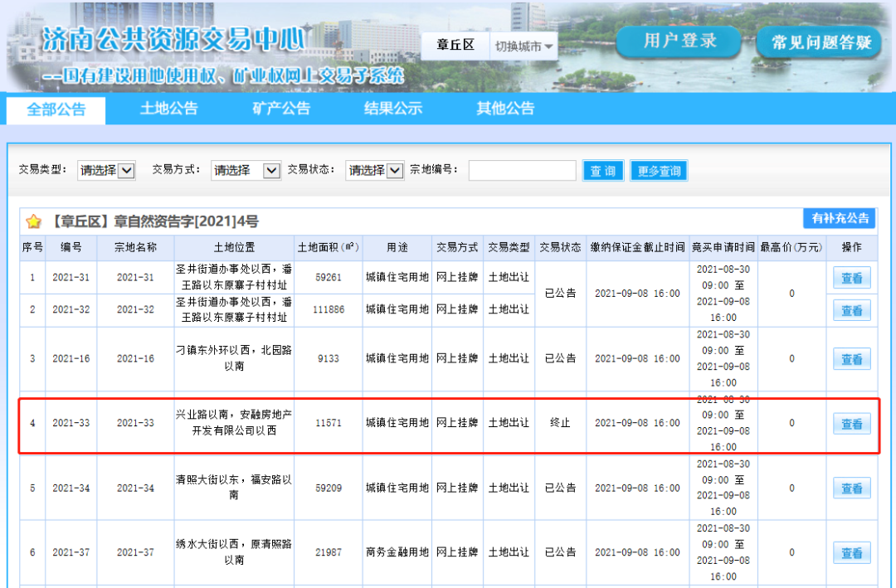Click location text 绣水大街以西，原清照路以南
The image size is (896, 588).
coord(234,552)
